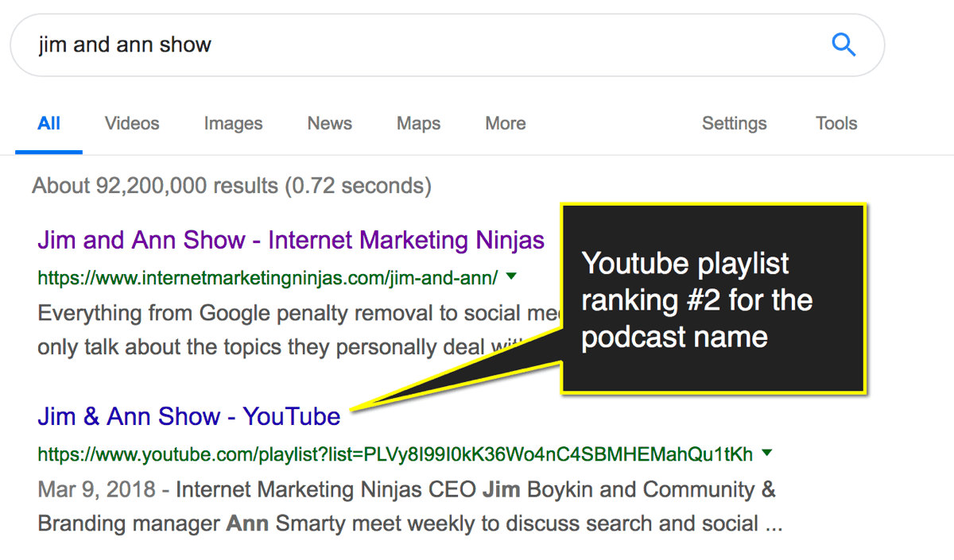Open Jim & Ann Show YouTube result
The image size is (954, 560).
pos(189,416)
